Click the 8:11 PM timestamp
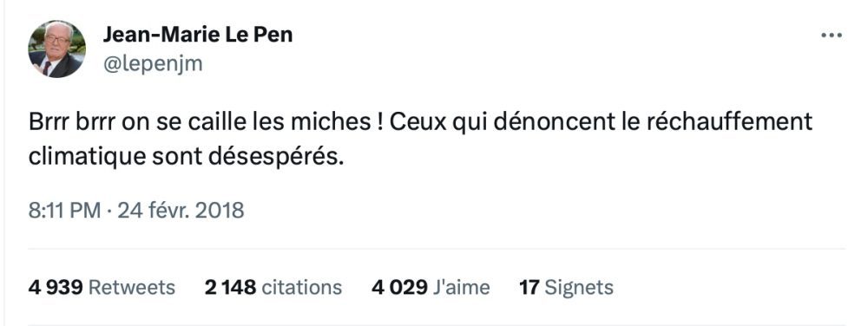Viewport: 868px width, 326px height. click(65, 211)
